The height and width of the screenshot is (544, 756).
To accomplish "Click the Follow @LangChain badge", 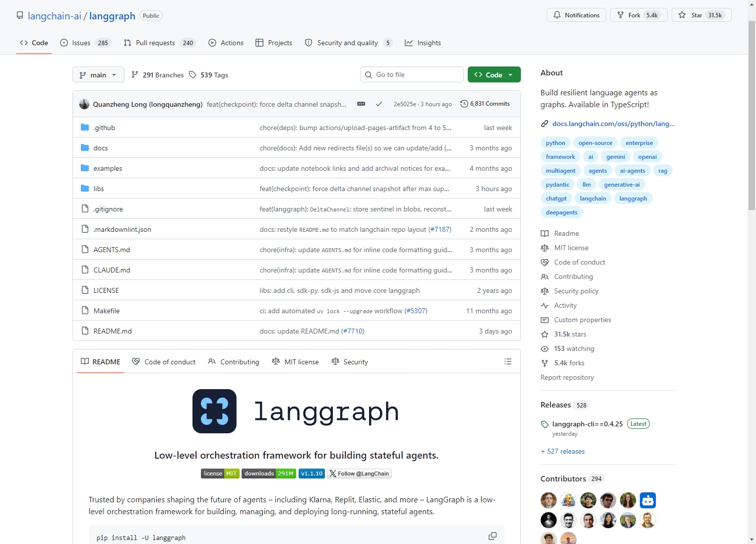I will pyautogui.click(x=360, y=474).
